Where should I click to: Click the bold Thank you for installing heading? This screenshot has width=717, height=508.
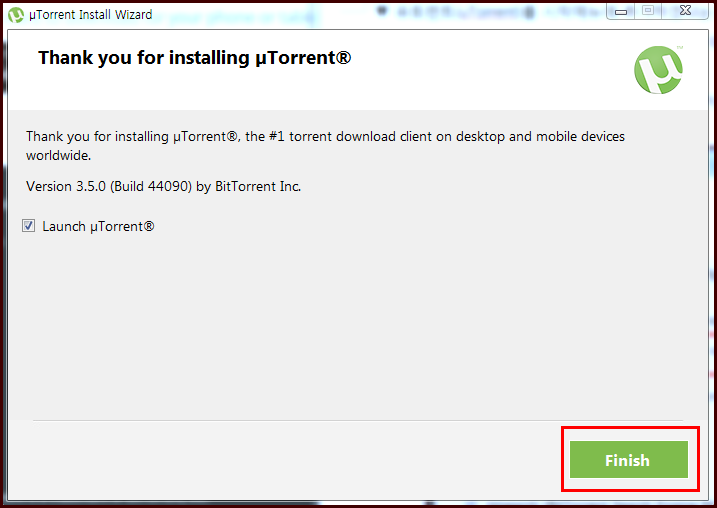point(194,58)
